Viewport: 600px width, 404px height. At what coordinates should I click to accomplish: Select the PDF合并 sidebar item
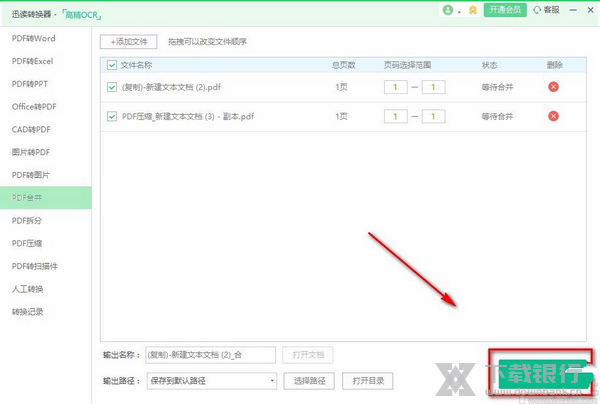pos(46,197)
